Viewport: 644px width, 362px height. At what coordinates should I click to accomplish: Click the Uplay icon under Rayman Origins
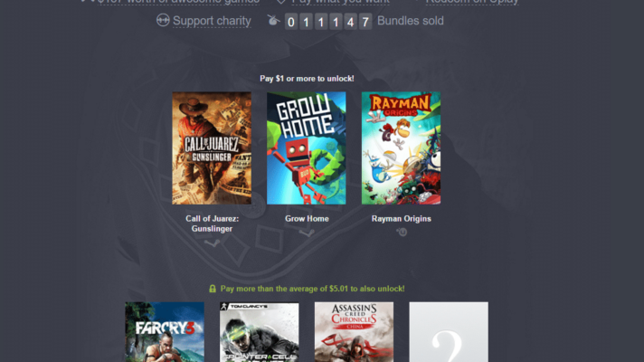point(402,233)
